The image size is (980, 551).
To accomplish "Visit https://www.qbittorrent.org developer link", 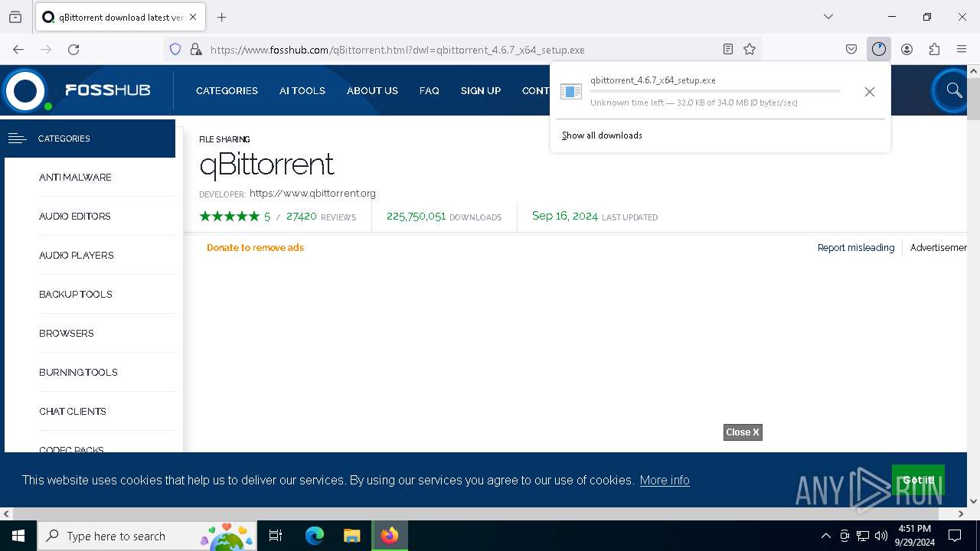I will (312, 194).
